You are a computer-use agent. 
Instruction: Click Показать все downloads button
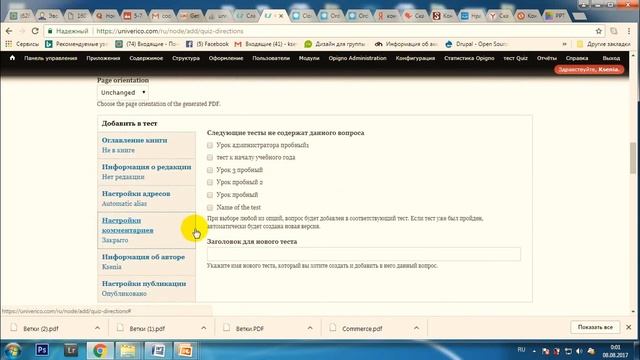pyautogui.click(x=595, y=327)
